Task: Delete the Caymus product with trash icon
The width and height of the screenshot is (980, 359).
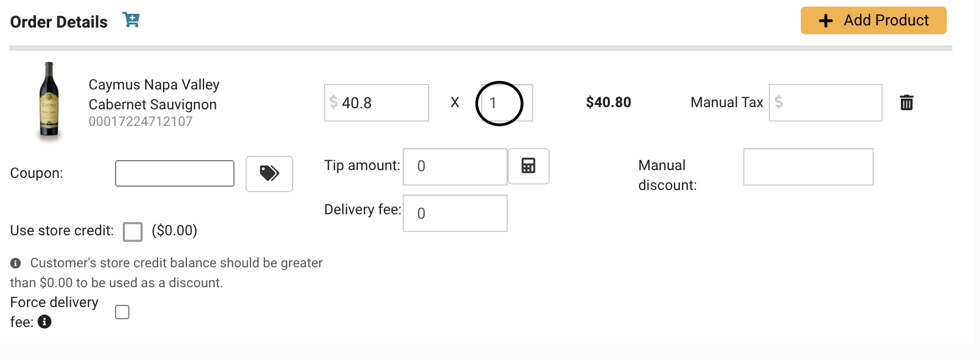Action: (906, 103)
